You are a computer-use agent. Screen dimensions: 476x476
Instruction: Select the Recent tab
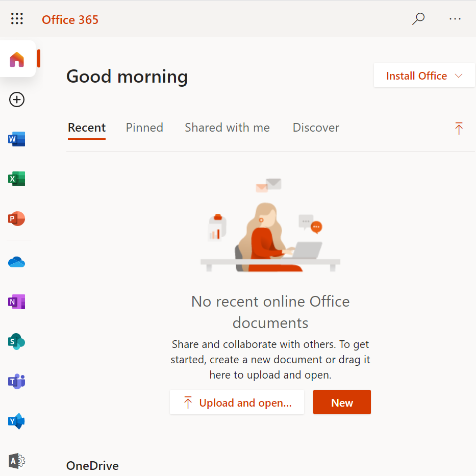click(x=87, y=128)
